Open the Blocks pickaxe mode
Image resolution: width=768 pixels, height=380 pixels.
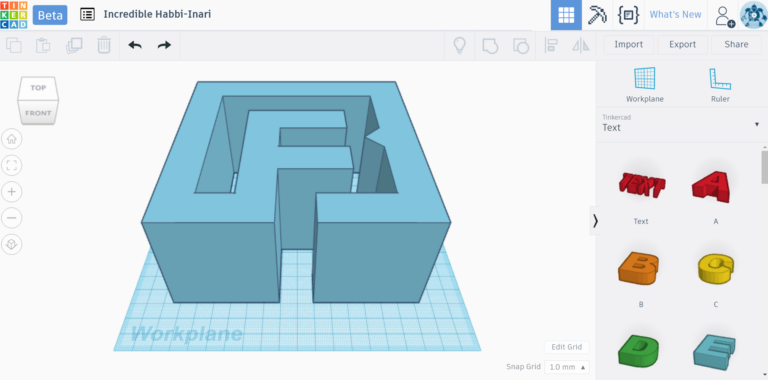(x=597, y=15)
